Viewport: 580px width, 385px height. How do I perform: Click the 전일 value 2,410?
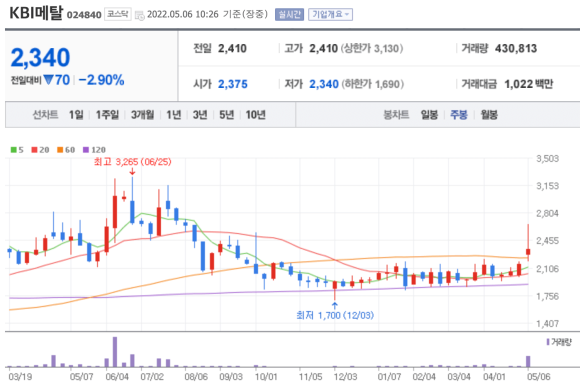pos(232,48)
